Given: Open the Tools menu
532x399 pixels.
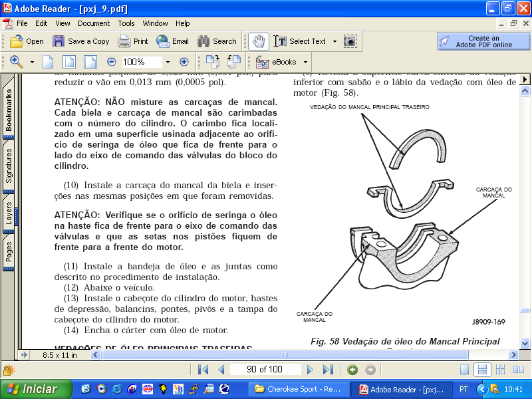Looking at the screenshot, I should tap(126, 23).
